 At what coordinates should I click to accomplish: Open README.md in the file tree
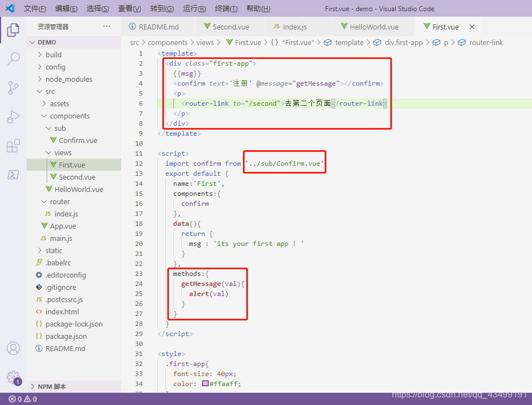coord(74,348)
